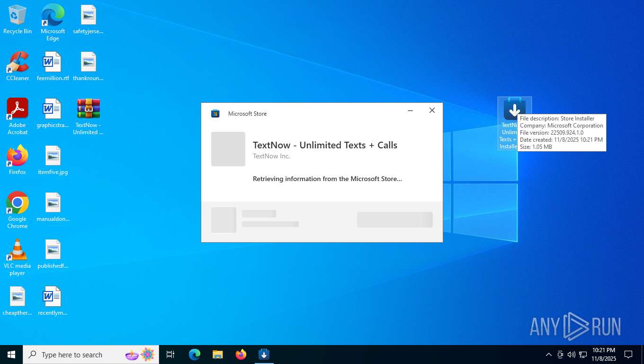Click the taskbar search box
The image size is (644, 364).
(x=91, y=355)
